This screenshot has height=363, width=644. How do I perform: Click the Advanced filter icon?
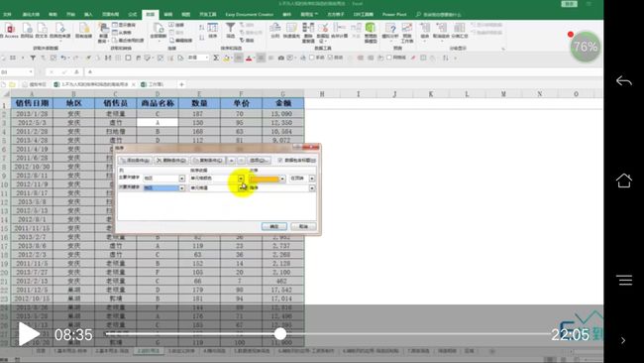pyautogui.click(x=242, y=40)
